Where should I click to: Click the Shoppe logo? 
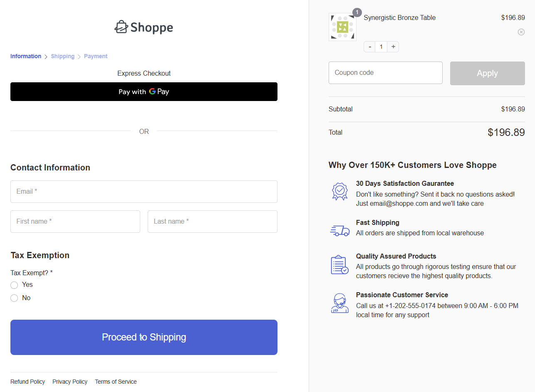(144, 27)
